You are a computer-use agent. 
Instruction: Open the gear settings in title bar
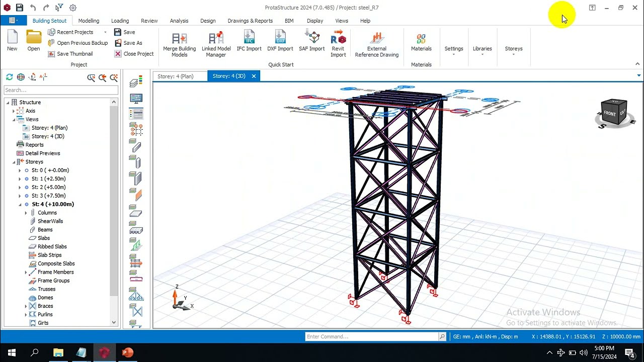(x=73, y=8)
